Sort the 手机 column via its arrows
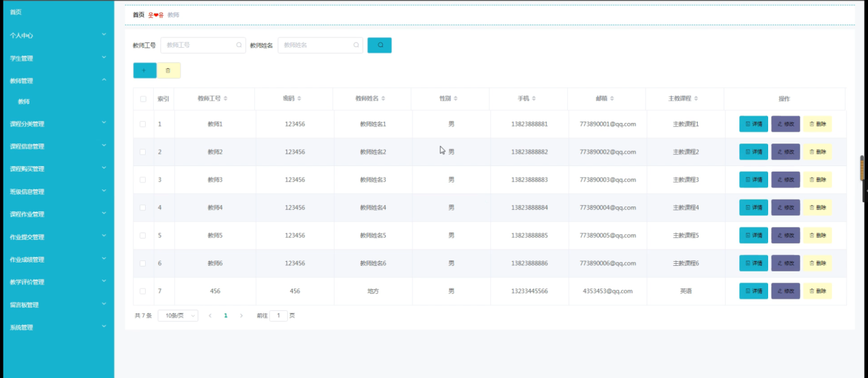The height and width of the screenshot is (378, 868). tap(535, 99)
